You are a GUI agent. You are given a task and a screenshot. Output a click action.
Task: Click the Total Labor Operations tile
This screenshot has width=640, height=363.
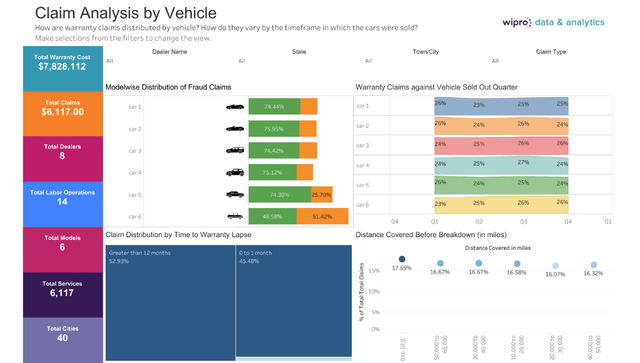tap(63, 204)
